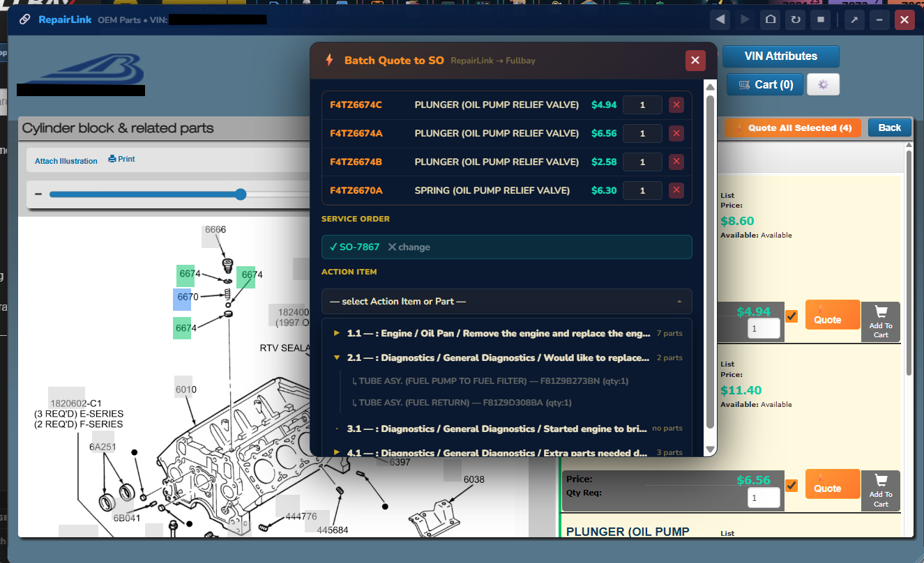
Task: Edit quantity field for F4TZ6674B in dialog
Action: [642, 162]
